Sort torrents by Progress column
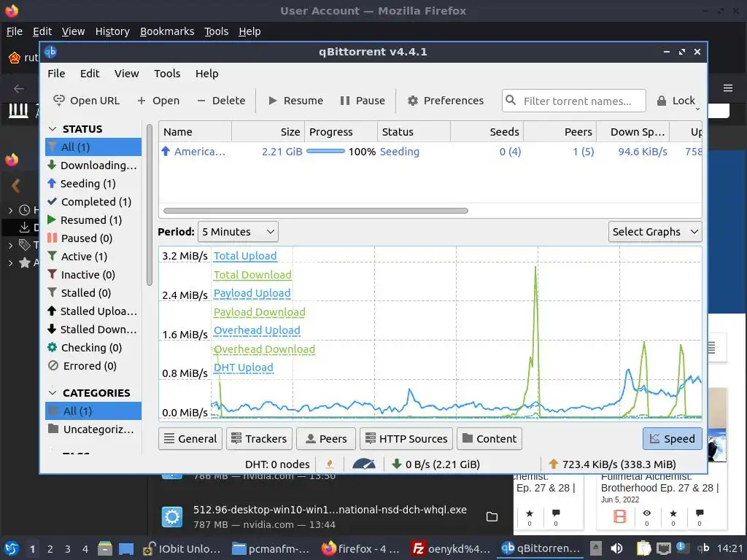This screenshot has width=747, height=560. click(x=341, y=132)
